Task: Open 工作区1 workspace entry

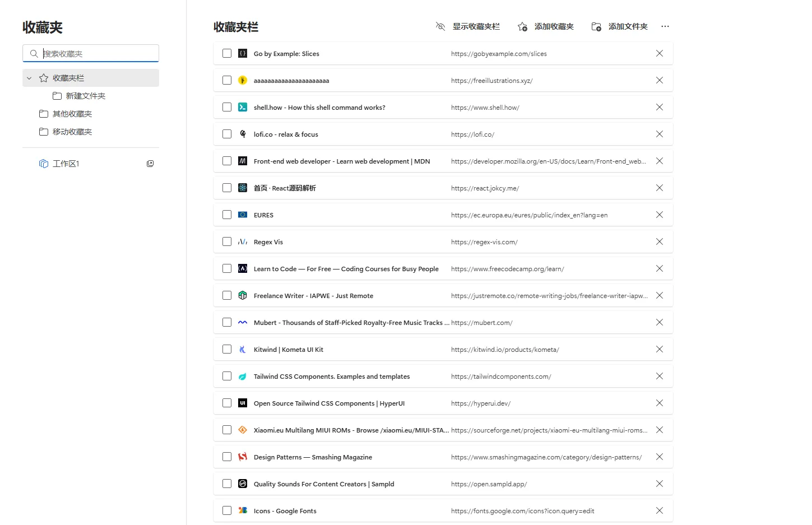Action: pos(66,164)
